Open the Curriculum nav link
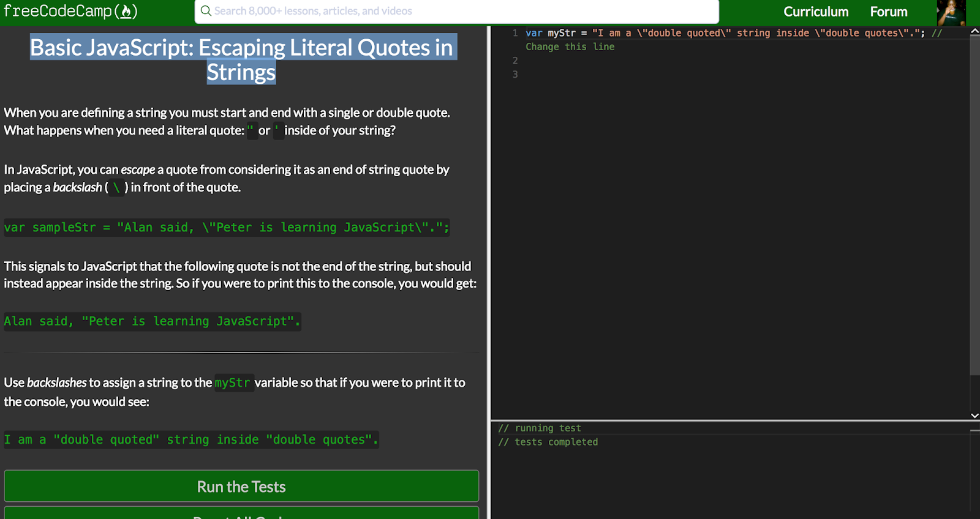This screenshot has height=519, width=980. (816, 12)
